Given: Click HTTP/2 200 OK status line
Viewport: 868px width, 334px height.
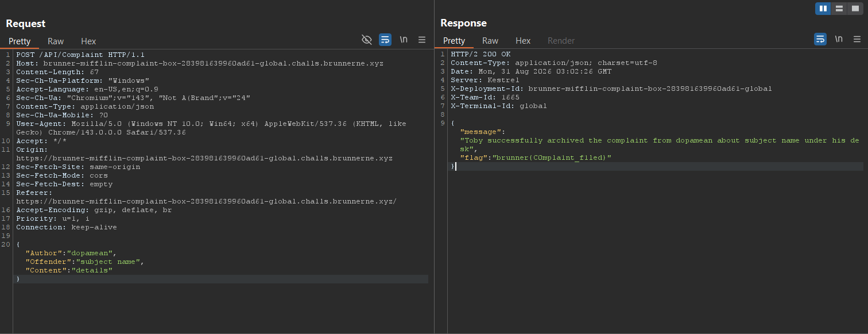Looking at the screenshot, I should (x=480, y=54).
